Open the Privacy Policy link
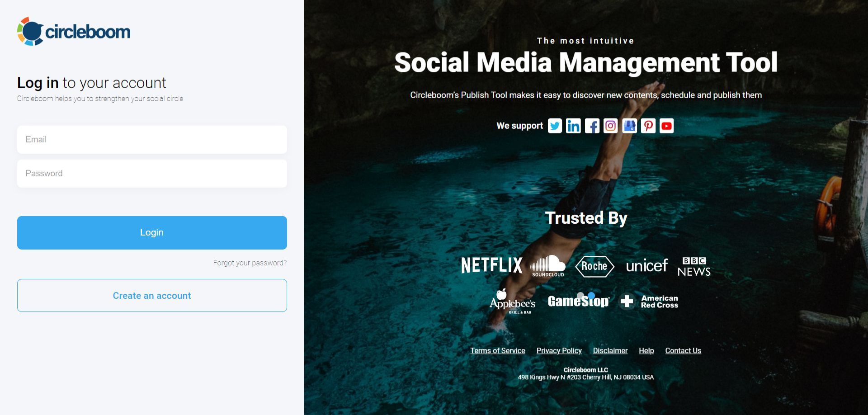 tap(559, 351)
